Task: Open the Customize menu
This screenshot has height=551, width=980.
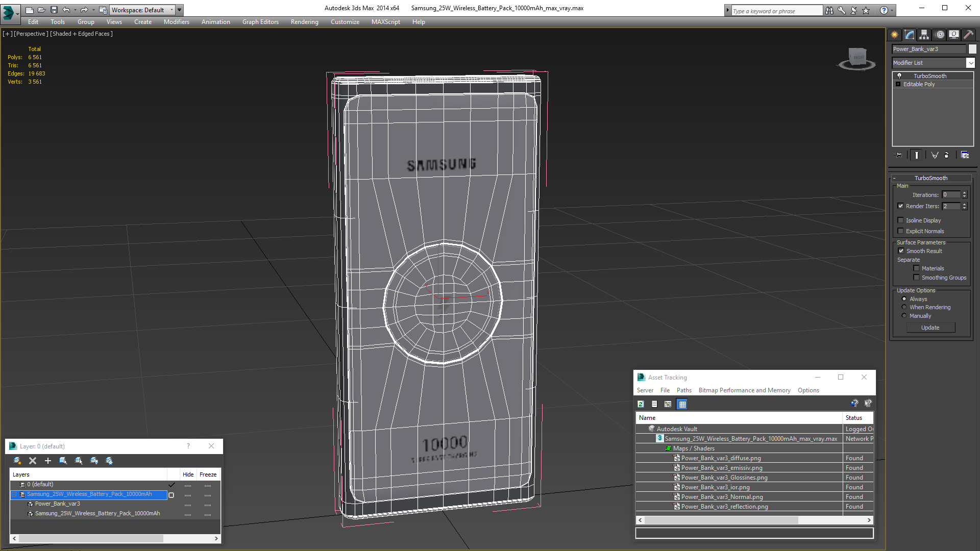Action: (345, 22)
